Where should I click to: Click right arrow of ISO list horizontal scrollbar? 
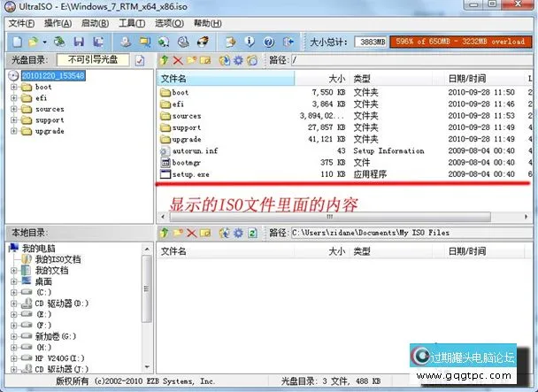click(526, 217)
